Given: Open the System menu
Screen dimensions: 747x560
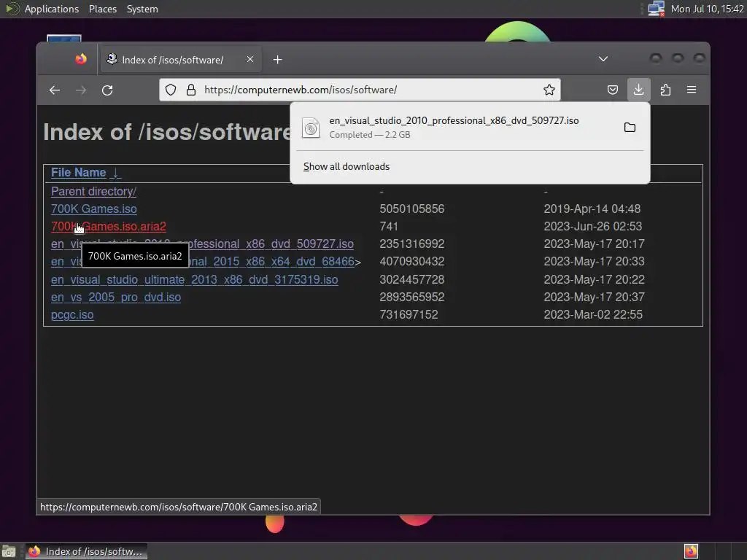Looking at the screenshot, I should [x=142, y=9].
